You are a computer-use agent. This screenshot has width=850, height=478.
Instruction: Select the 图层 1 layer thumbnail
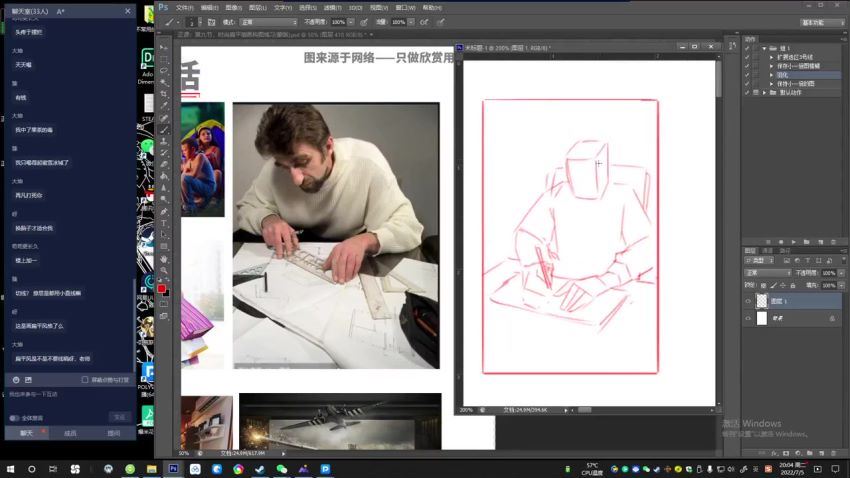click(762, 301)
